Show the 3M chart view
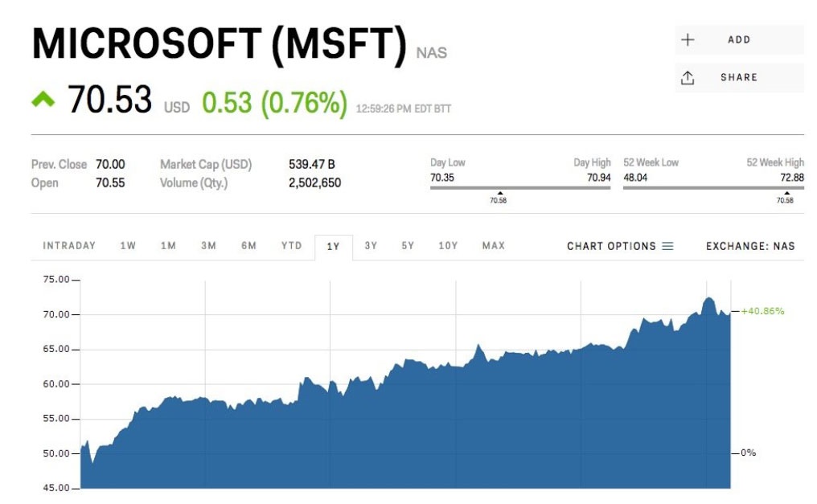 coord(208,246)
